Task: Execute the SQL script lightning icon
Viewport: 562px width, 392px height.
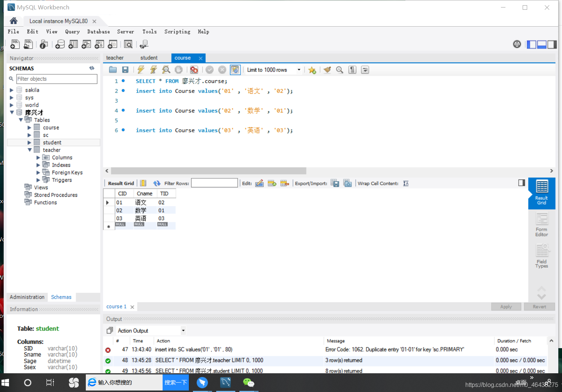Action: tap(141, 70)
